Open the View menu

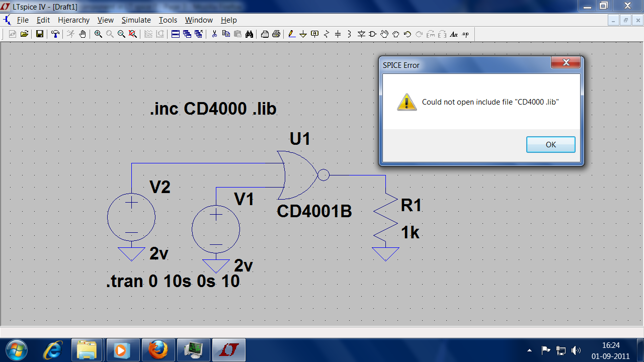106,20
